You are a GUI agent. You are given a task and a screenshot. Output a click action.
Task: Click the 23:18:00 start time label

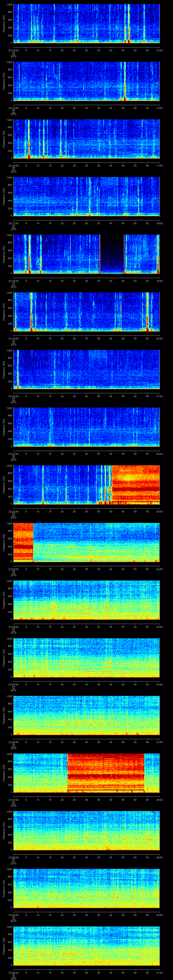[x=13, y=281]
